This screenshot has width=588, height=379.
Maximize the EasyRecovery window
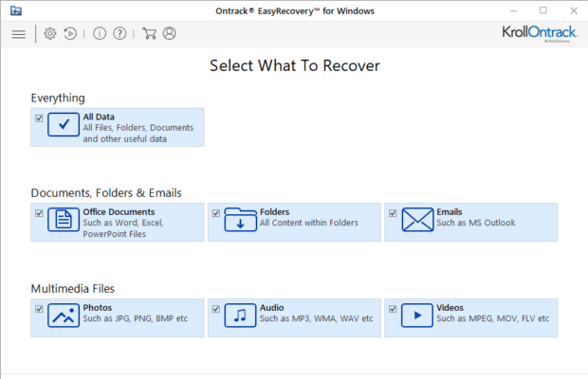(543, 10)
